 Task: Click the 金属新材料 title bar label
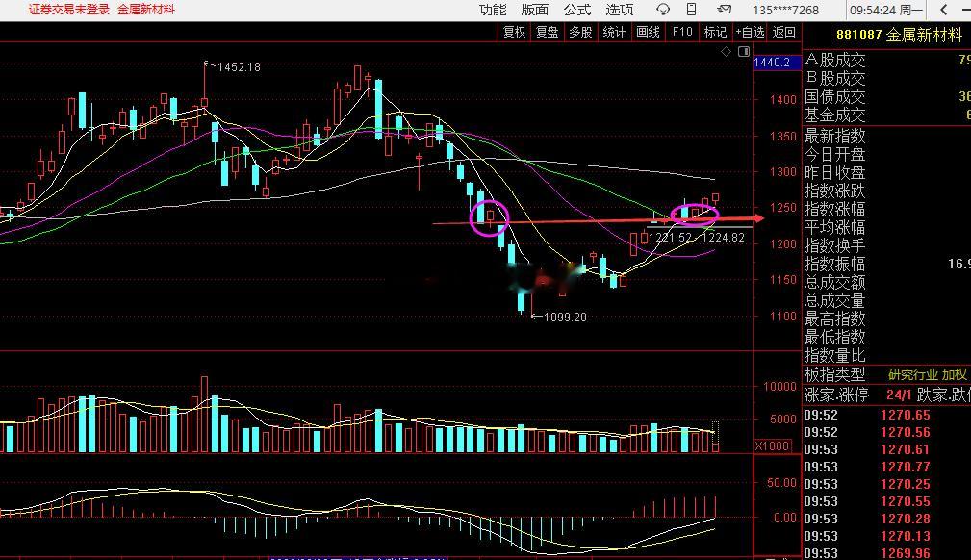[x=146, y=10]
